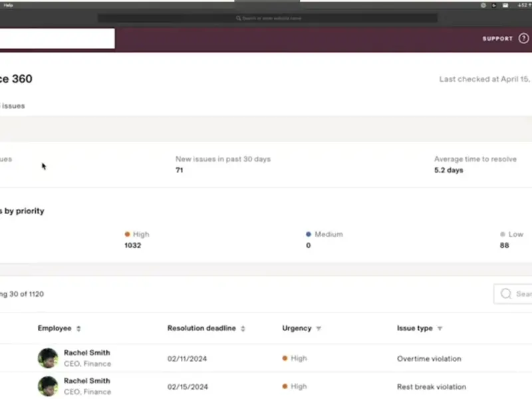Screen dimensions: 532x399
Task: Click the orange High priority legend dot
Action: (x=127, y=234)
